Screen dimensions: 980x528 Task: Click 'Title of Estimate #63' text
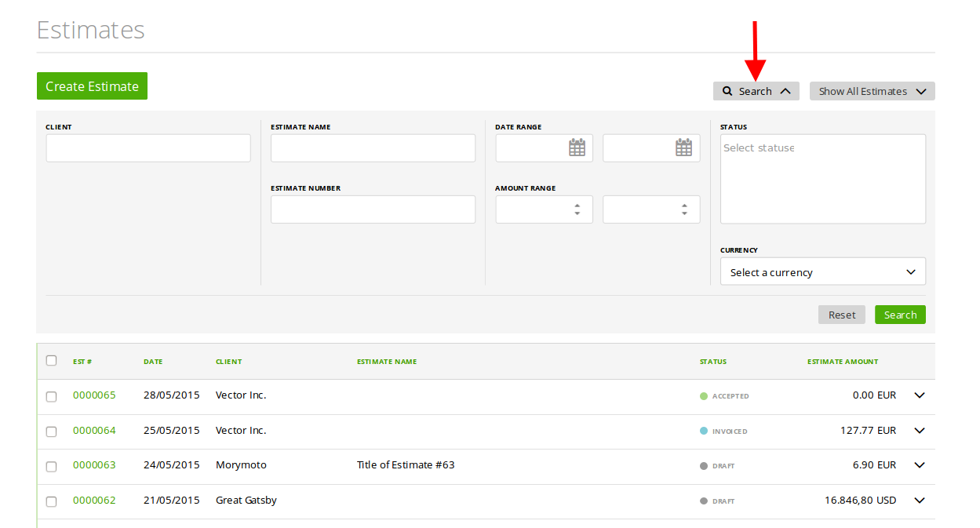click(406, 465)
